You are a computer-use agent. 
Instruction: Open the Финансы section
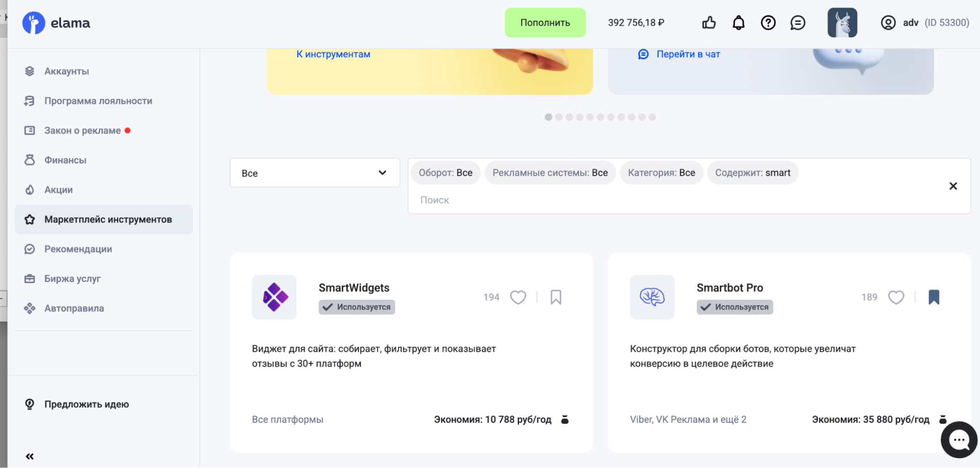(x=65, y=160)
